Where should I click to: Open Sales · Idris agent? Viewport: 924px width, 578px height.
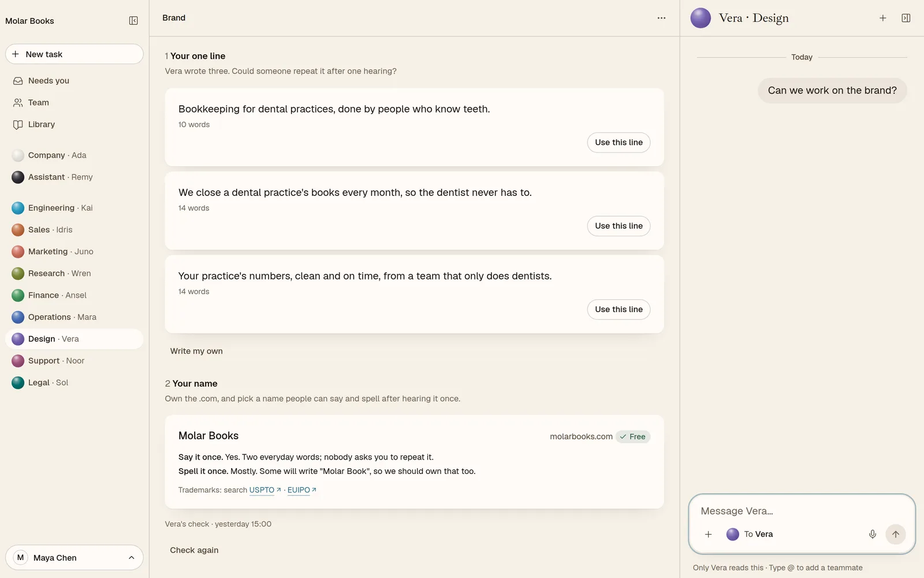tap(74, 229)
